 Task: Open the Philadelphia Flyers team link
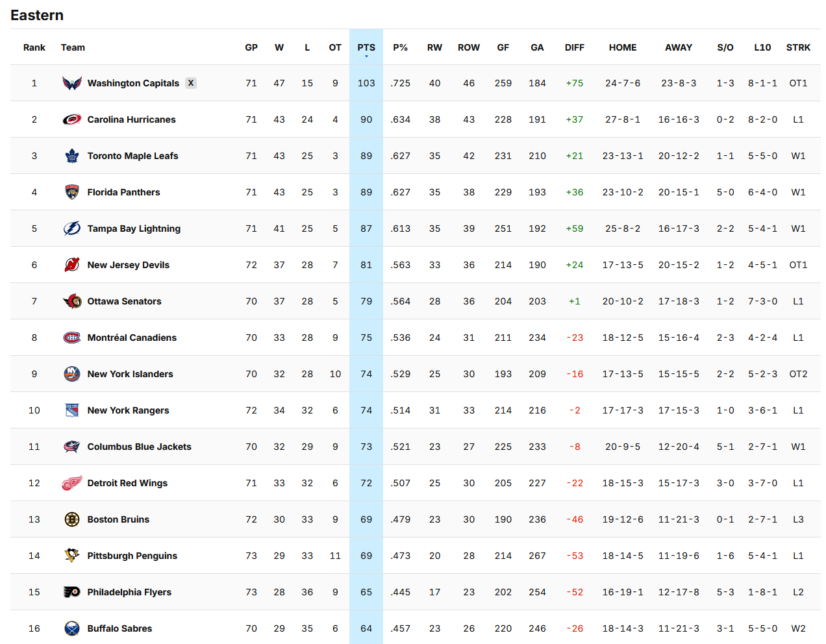(129, 592)
